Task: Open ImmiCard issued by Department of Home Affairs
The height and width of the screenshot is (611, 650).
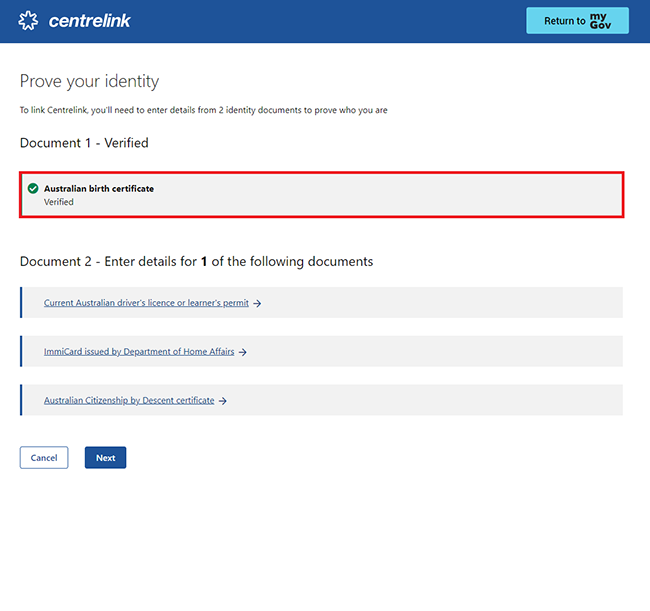Action: click(x=139, y=352)
